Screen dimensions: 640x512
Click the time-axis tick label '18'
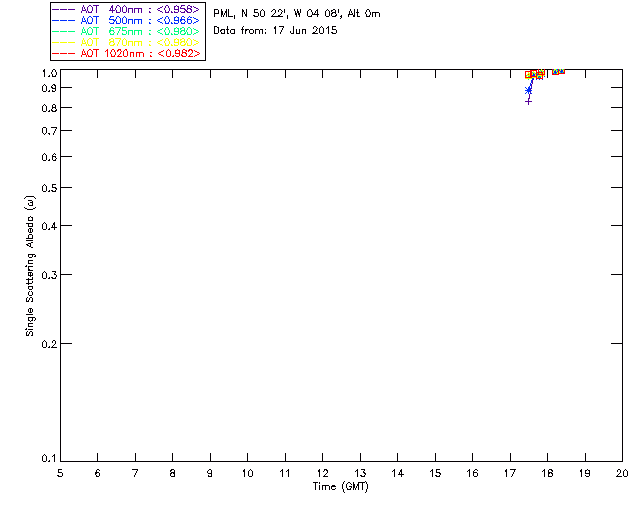pyautogui.click(x=547, y=473)
